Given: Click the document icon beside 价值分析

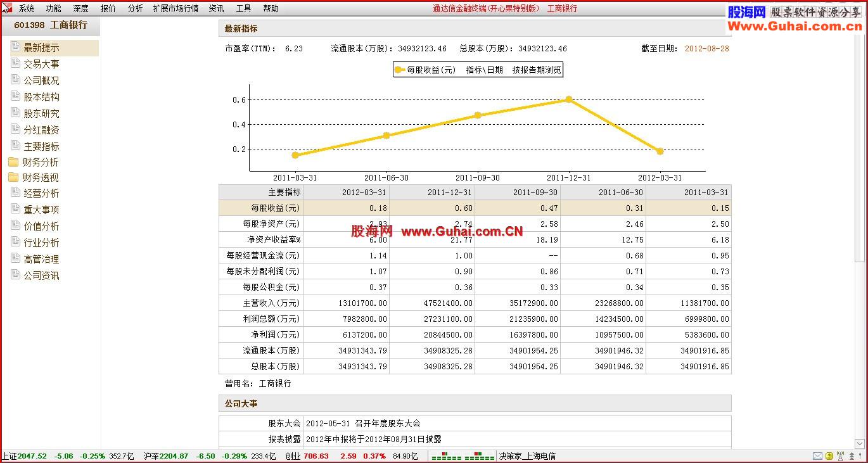Looking at the screenshot, I should pos(15,225).
